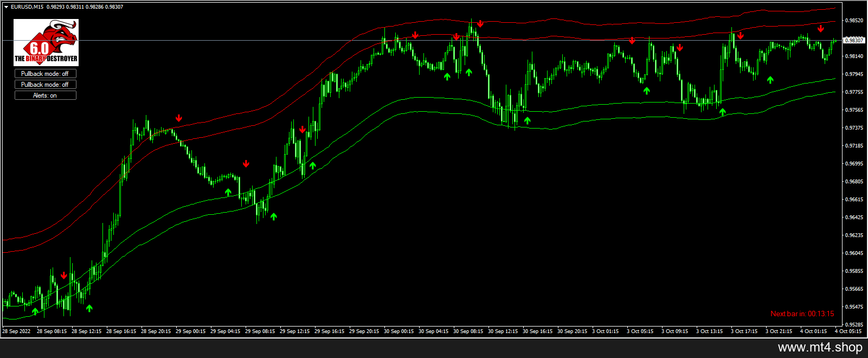Screen dimensions: 868x358
Task: Click the '29 Sep 00:15' time axis label
Action: point(190,331)
